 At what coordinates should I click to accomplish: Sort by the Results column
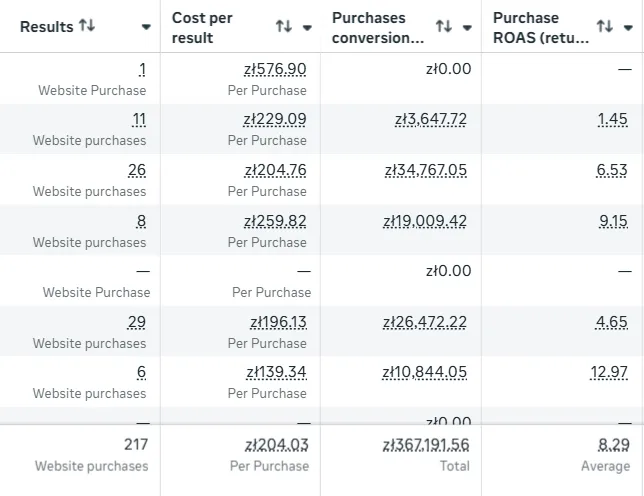click(87, 26)
